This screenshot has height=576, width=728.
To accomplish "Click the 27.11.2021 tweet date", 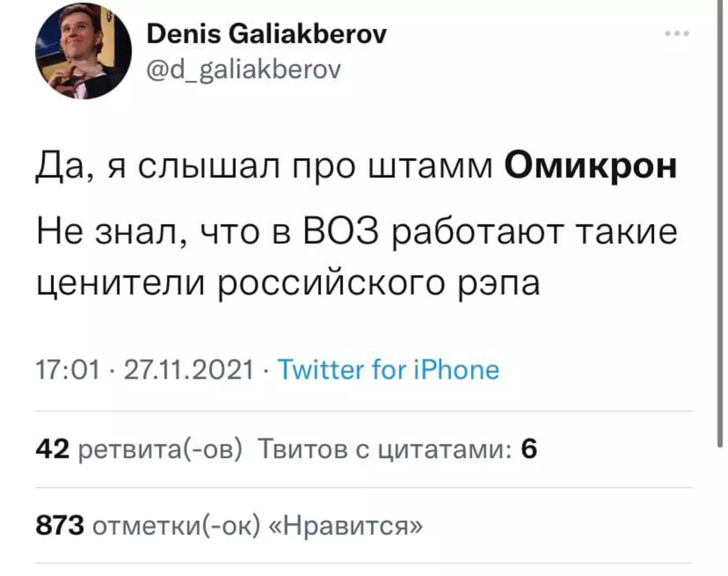I will click(188, 369).
